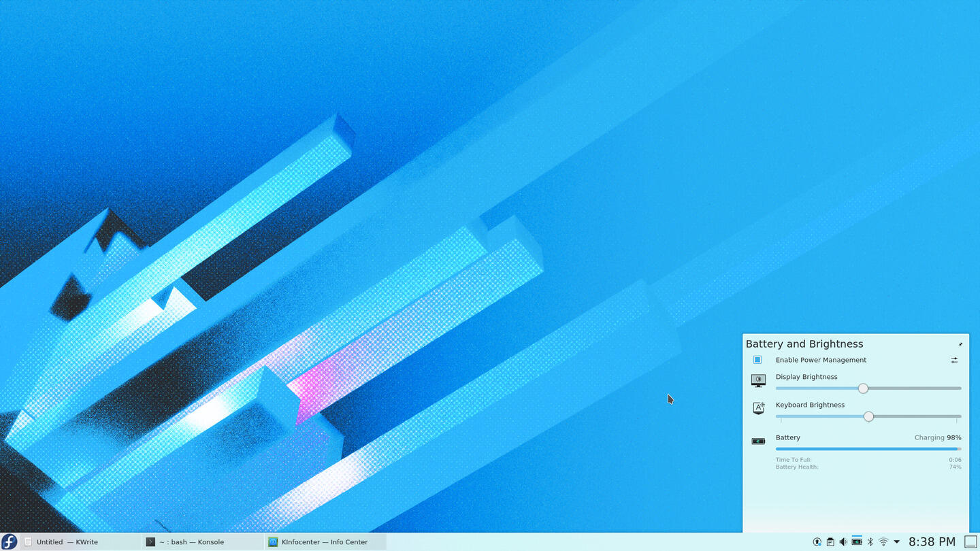Open the Bluetooth tray icon
The height and width of the screenshot is (551, 980).
870,542
